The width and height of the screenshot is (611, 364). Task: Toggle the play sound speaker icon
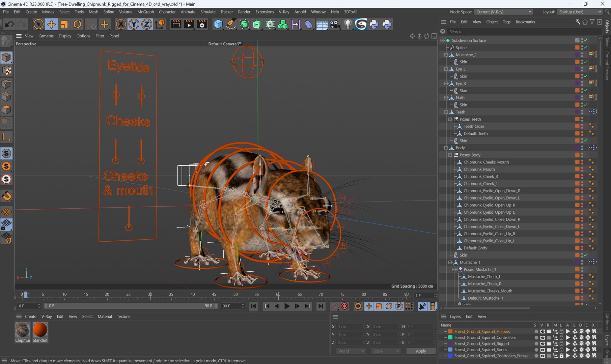[422, 306]
